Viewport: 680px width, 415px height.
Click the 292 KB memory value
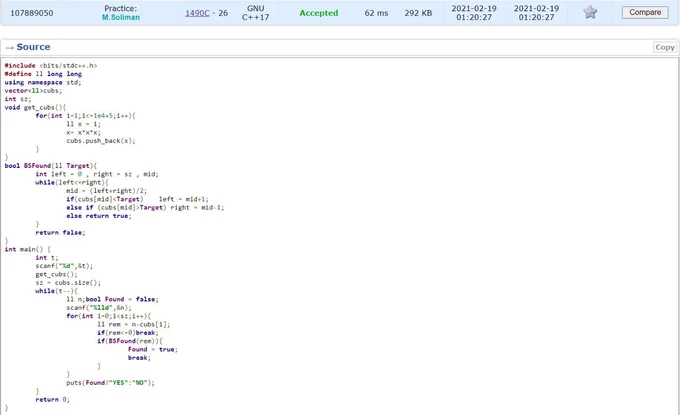click(418, 13)
